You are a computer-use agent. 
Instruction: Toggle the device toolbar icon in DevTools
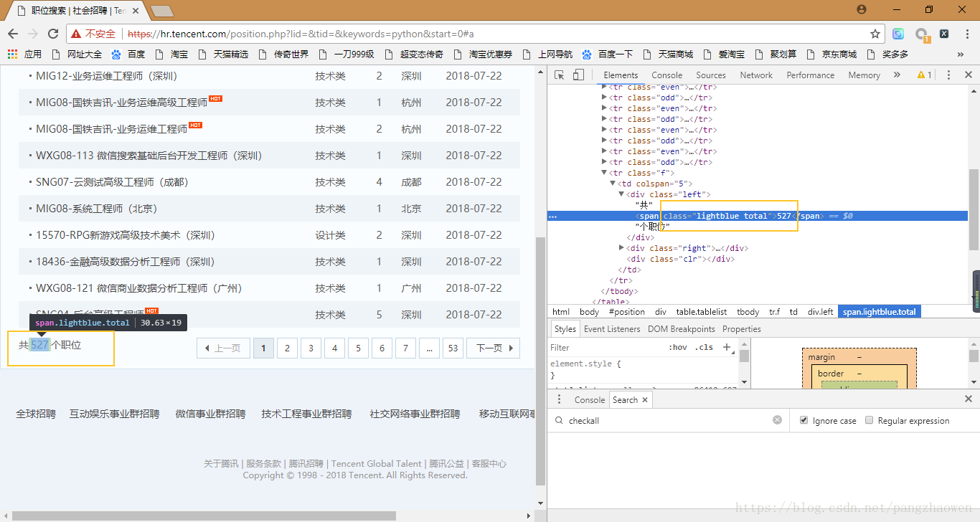coord(578,75)
